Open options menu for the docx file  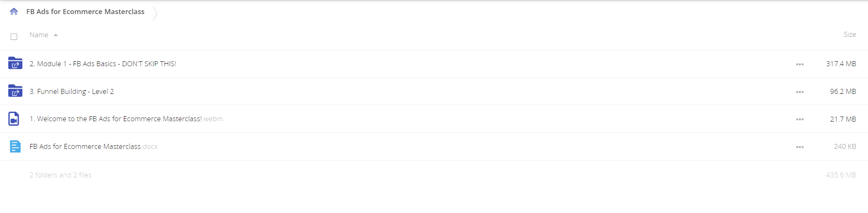pyautogui.click(x=800, y=147)
